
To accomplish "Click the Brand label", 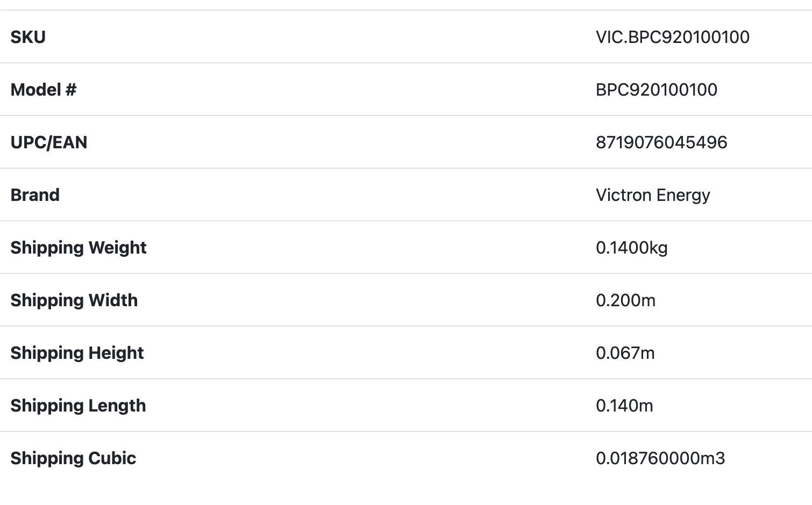I will (x=35, y=195).
